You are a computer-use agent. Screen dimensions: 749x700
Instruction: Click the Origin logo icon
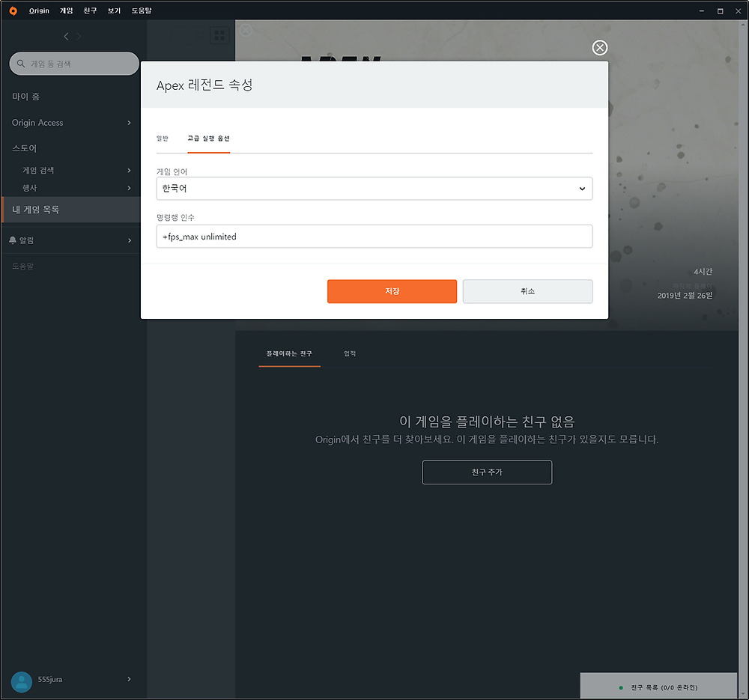(x=13, y=10)
